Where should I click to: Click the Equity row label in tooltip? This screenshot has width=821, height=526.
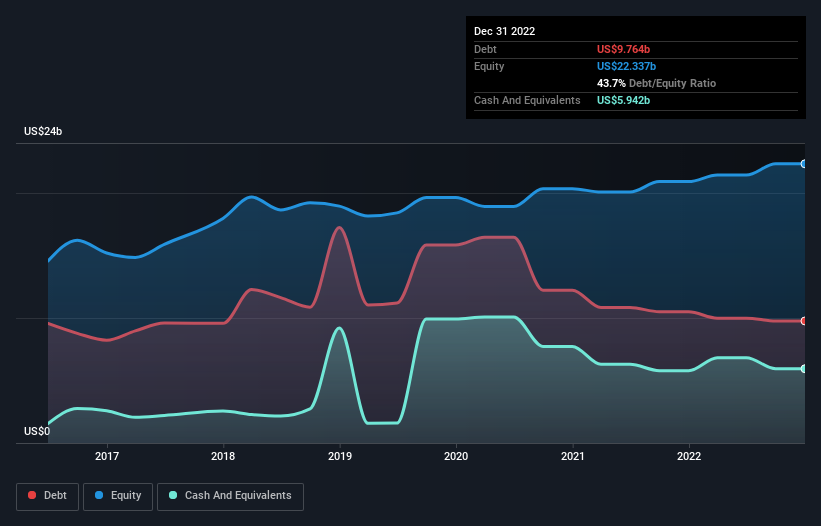tap(489, 66)
